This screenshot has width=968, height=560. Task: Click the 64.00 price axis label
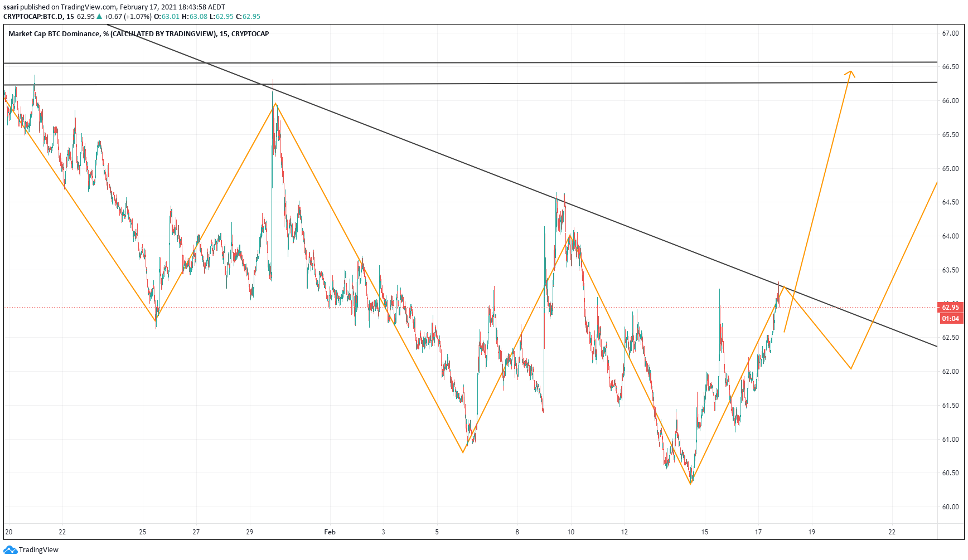(950, 236)
